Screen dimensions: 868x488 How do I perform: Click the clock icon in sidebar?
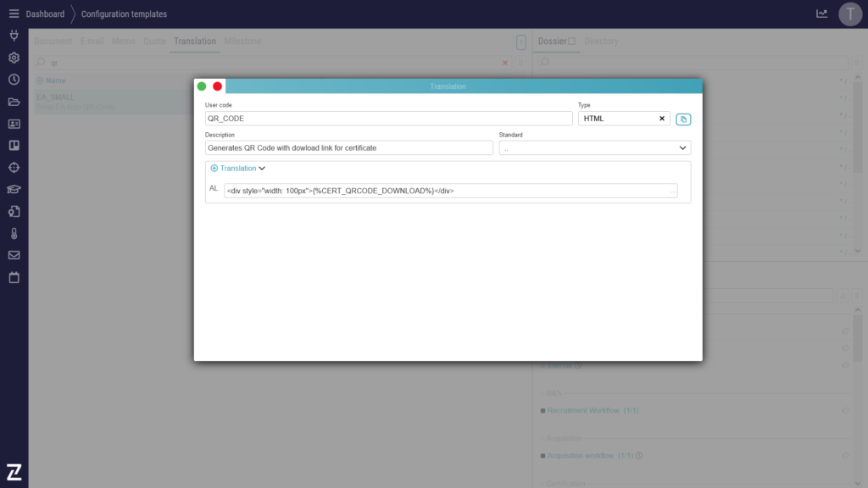[14, 80]
